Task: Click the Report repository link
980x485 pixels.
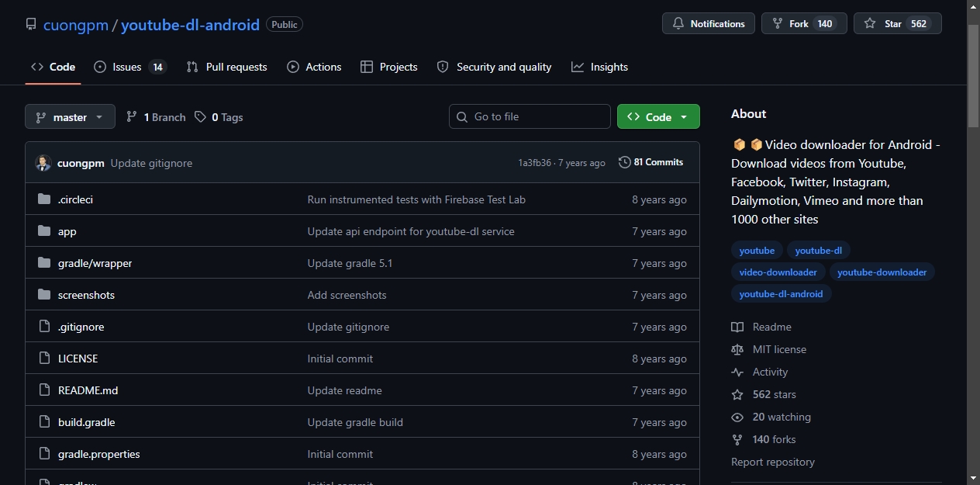Action: coord(773,462)
